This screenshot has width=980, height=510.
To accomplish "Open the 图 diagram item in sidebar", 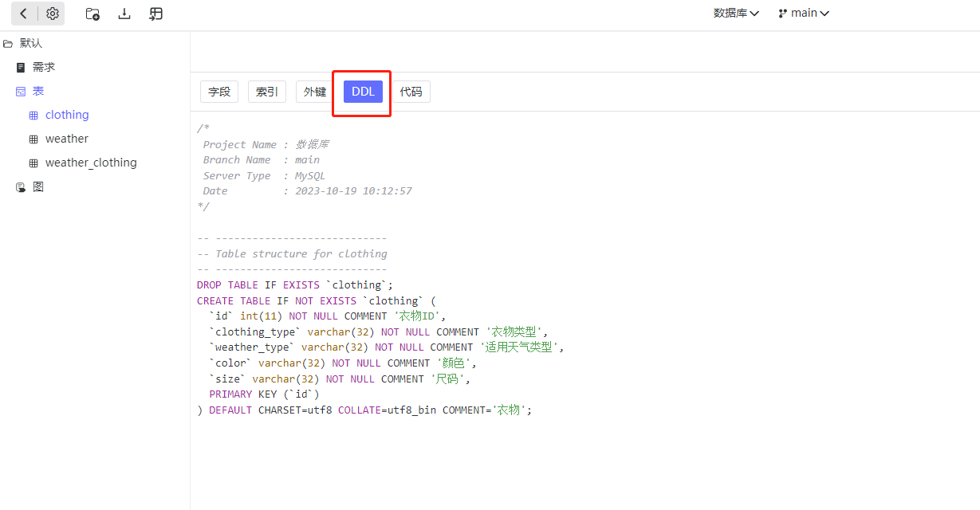I will click(37, 186).
